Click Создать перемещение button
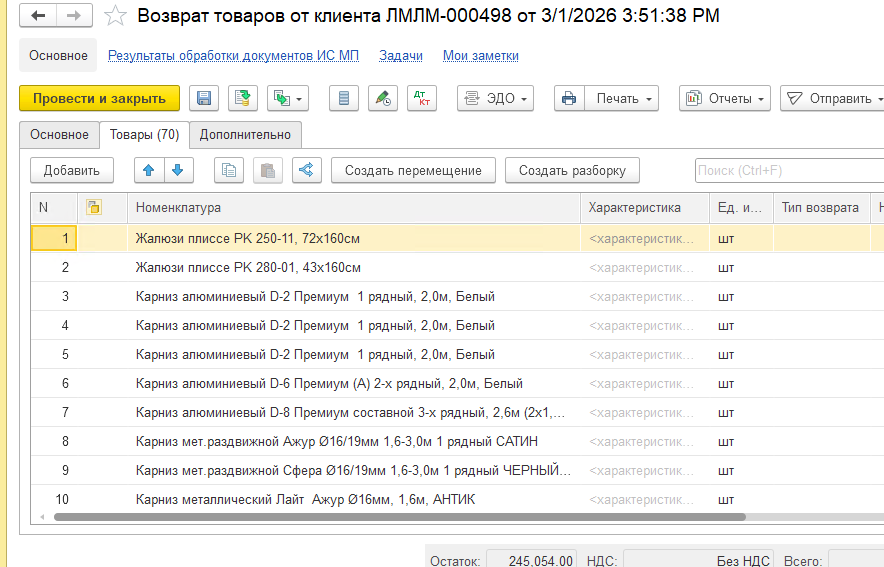Viewport: 884px width, 567px height. click(413, 171)
